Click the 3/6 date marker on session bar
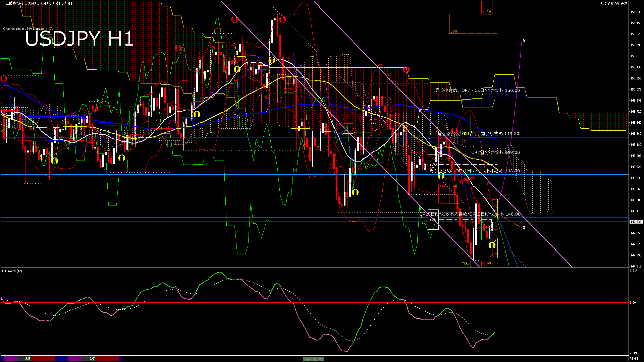Image resolution: width=644 pixels, height=362 pixels. 28,359
